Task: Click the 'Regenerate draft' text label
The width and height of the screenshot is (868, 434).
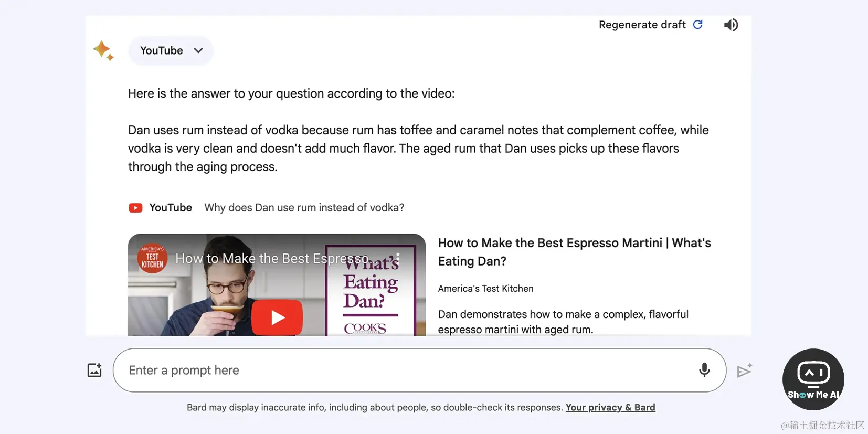Action: 642,25
